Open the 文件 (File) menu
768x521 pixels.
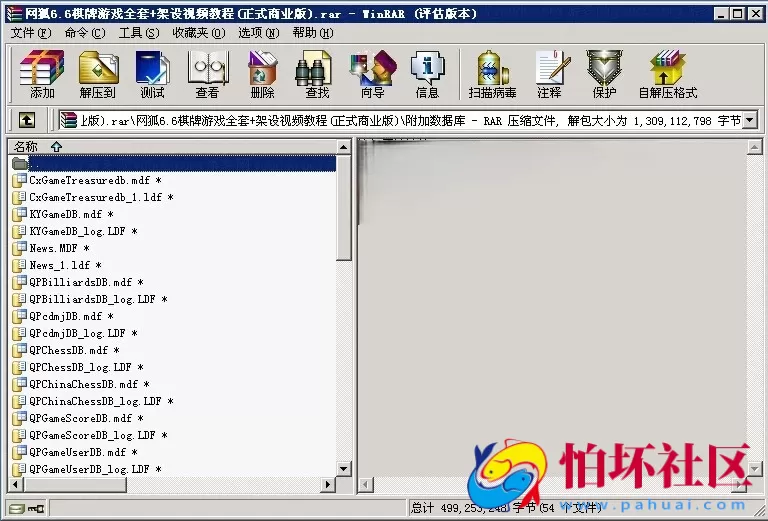tap(29, 33)
